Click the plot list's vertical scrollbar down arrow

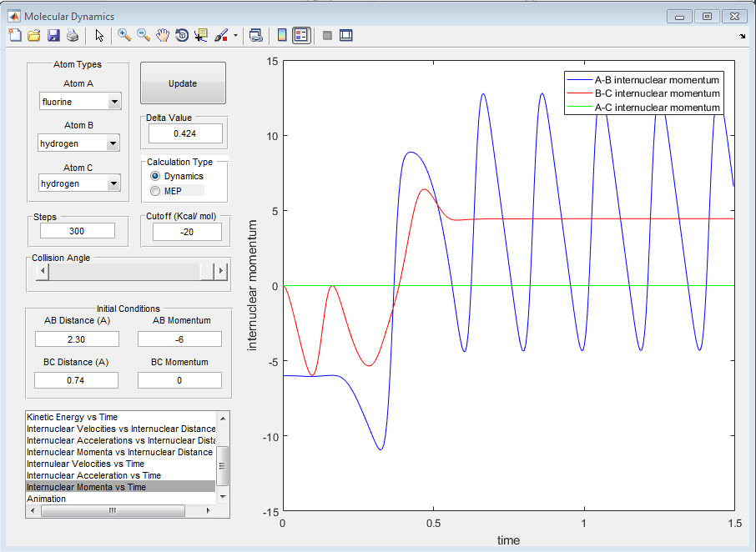223,497
